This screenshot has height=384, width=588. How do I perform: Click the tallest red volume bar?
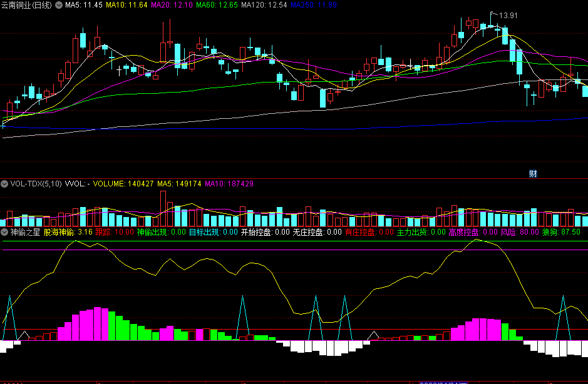[x=163, y=209]
